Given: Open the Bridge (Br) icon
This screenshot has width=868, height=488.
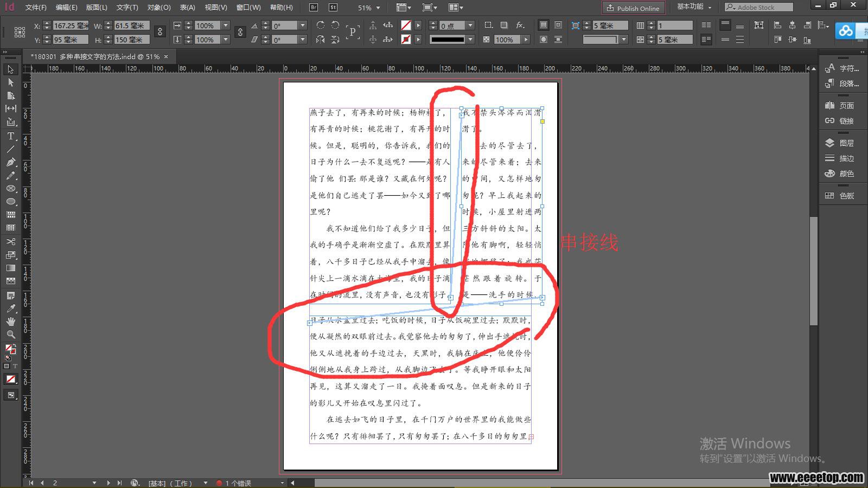Looking at the screenshot, I should pyautogui.click(x=314, y=8).
